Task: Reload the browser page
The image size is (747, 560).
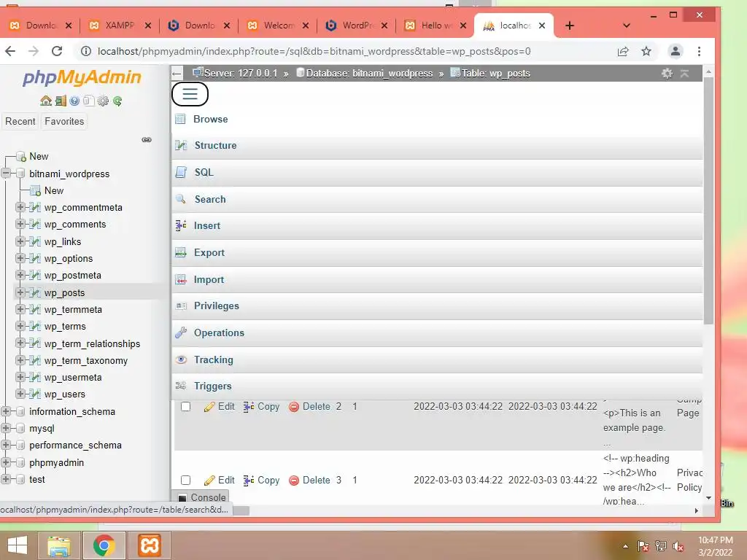Action: pos(57,51)
